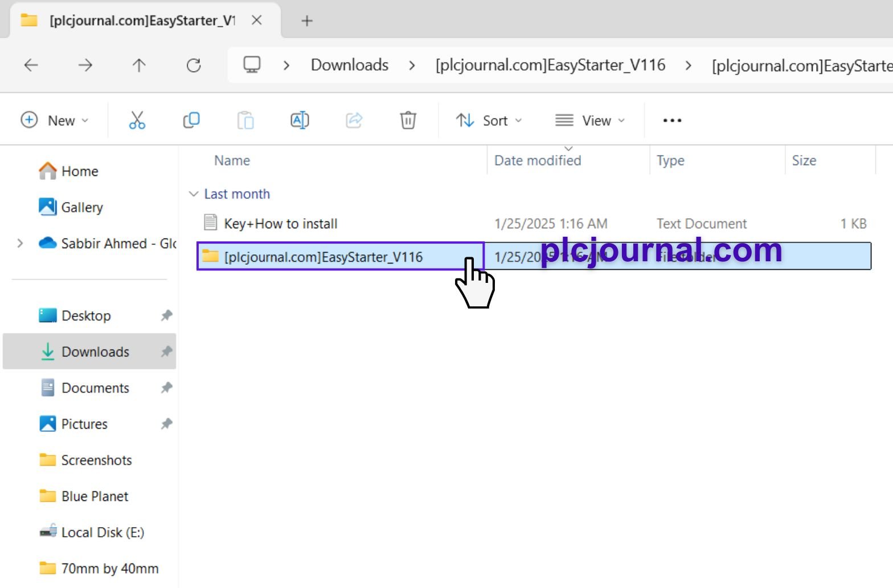
Task: Click the This PC monitor icon in address bar
Action: (x=252, y=64)
